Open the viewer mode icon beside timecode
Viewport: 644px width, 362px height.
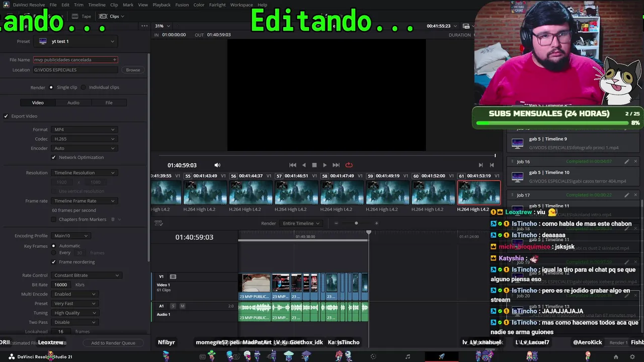pyautogui.click(x=466, y=26)
